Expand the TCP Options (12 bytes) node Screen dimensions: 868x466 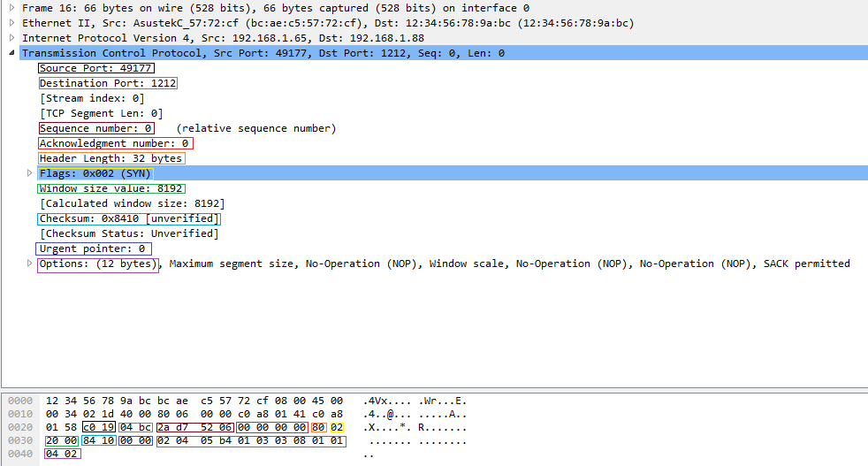(x=30, y=264)
